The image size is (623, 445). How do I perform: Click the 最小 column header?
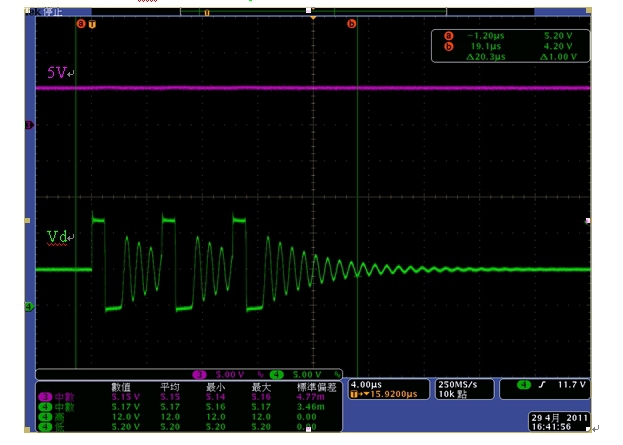216,387
